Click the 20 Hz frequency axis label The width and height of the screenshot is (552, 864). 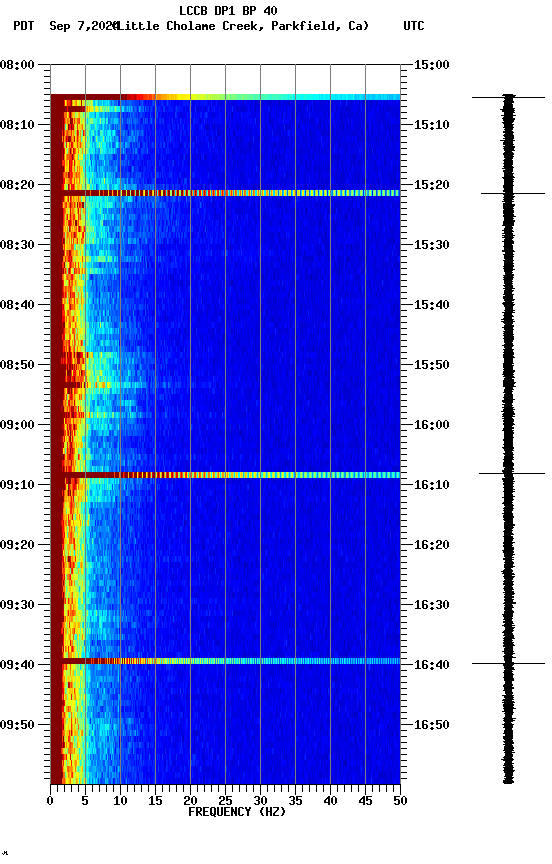pyautogui.click(x=190, y=801)
